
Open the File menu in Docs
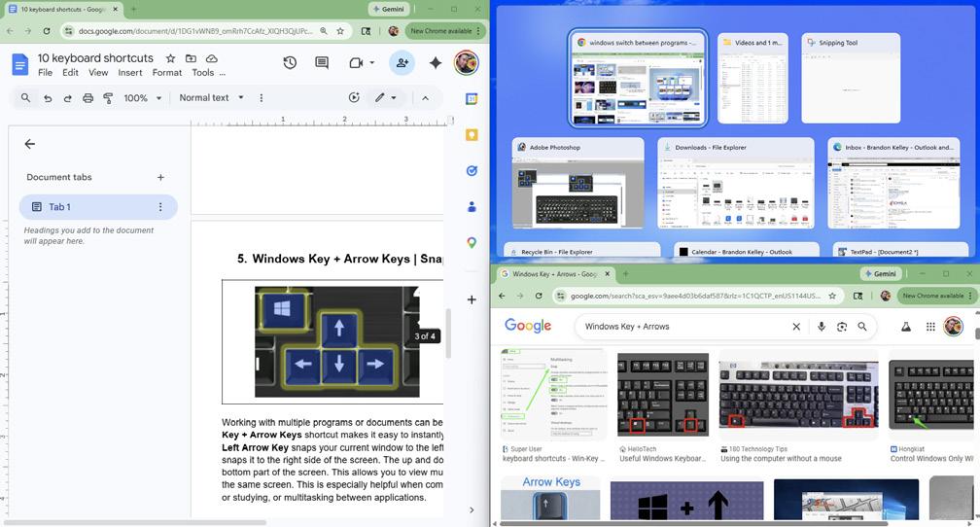[45, 73]
